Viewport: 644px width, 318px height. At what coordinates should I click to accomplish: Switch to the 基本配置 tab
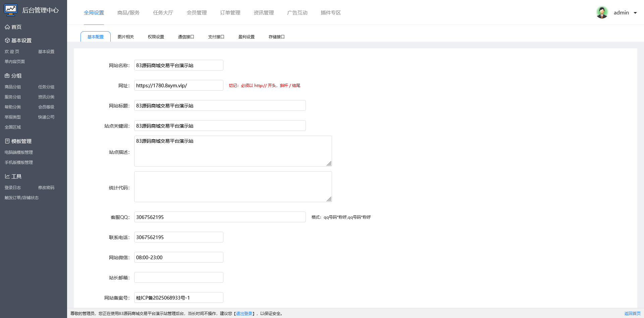(96, 37)
